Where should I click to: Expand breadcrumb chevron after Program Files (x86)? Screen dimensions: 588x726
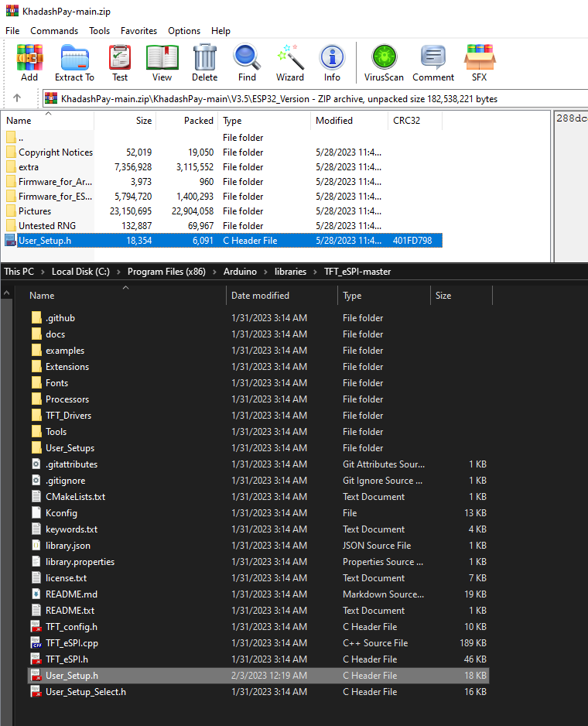click(x=214, y=272)
